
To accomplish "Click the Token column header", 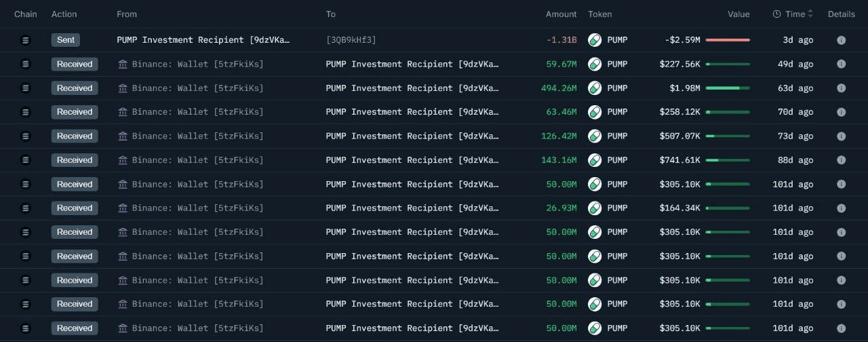I will click(600, 14).
